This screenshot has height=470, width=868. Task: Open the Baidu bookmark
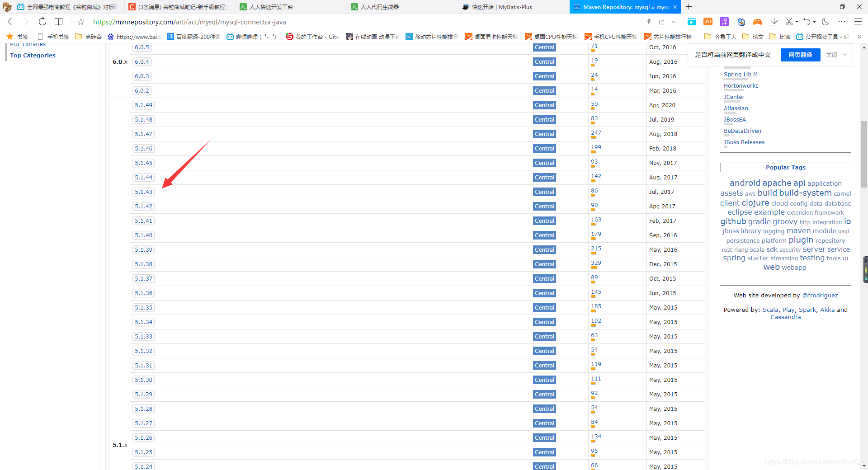pos(134,37)
